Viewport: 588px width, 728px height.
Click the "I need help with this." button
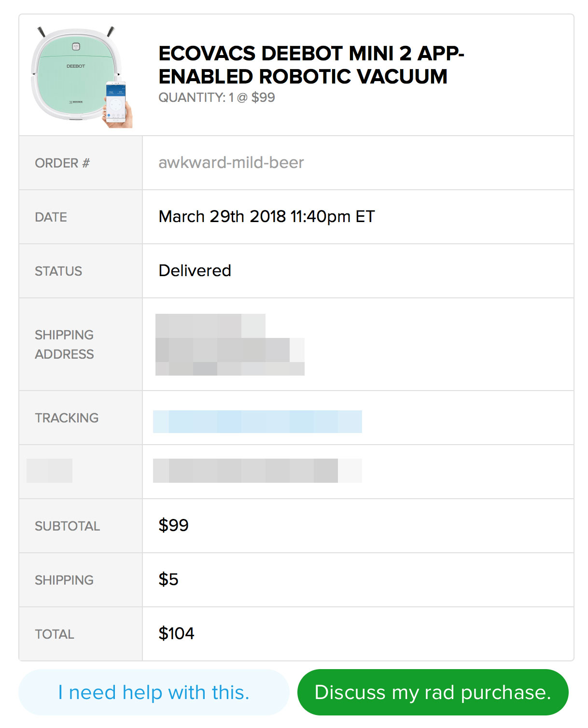pos(154,692)
